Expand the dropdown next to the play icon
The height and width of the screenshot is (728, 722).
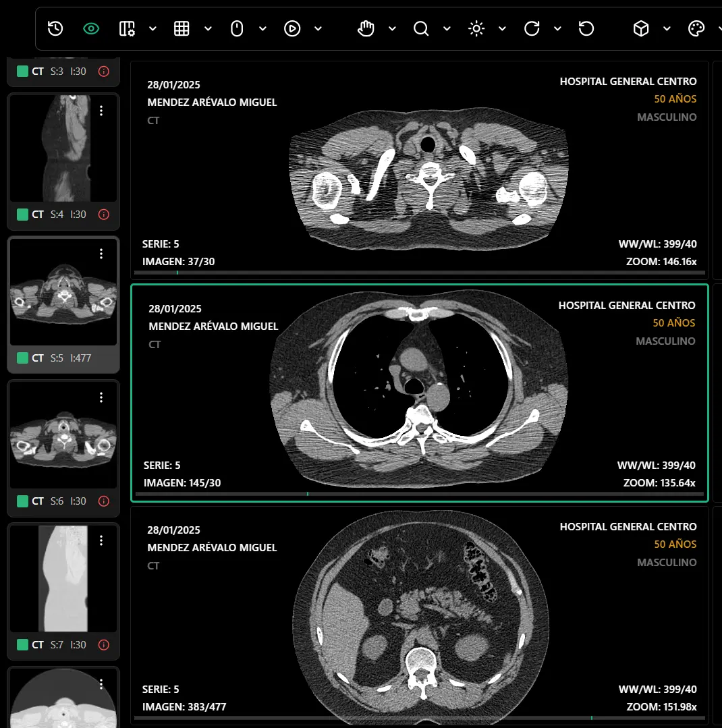pos(318,29)
